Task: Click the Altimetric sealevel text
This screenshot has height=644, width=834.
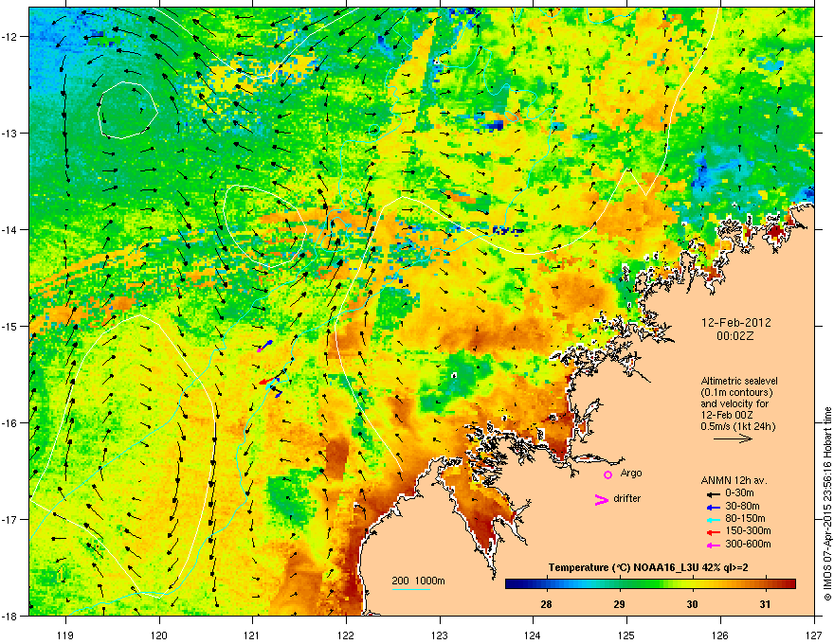Action: coord(739,381)
